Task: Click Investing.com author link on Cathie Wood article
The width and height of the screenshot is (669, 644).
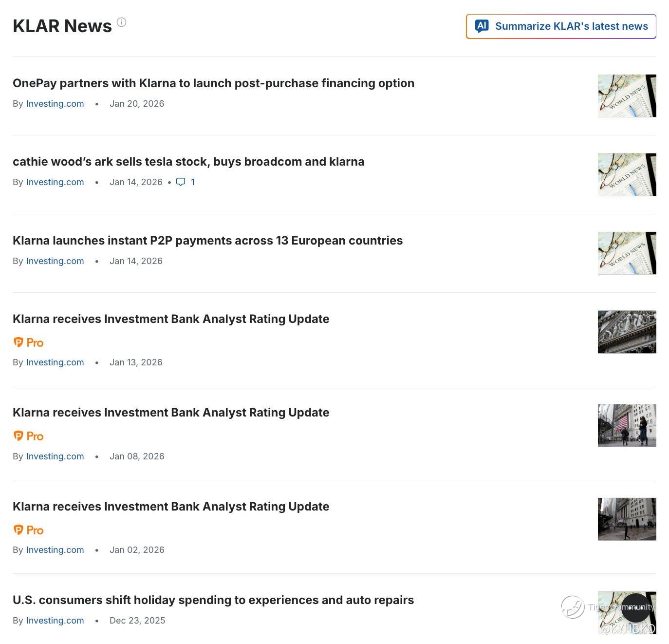Action: 55,182
